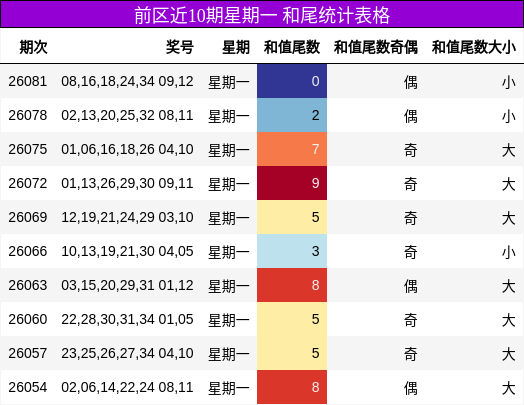Select issue number 26063
Screen dimensions: 524x405
click(28, 285)
